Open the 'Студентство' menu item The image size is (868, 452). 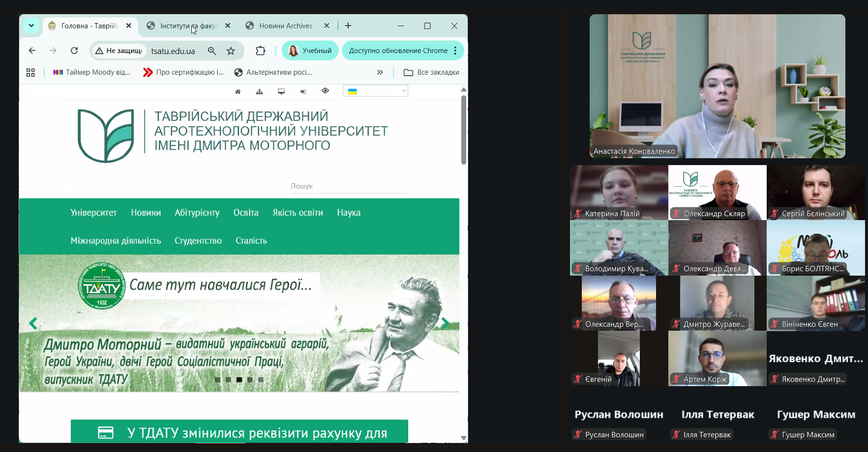tap(198, 241)
